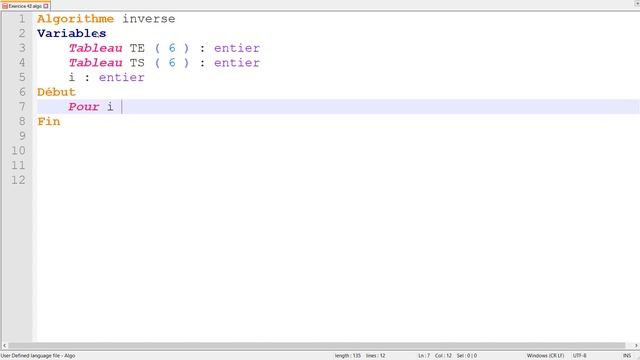Click the 'Début' keyword
This screenshot has height=360, width=640.
point(56,92)
